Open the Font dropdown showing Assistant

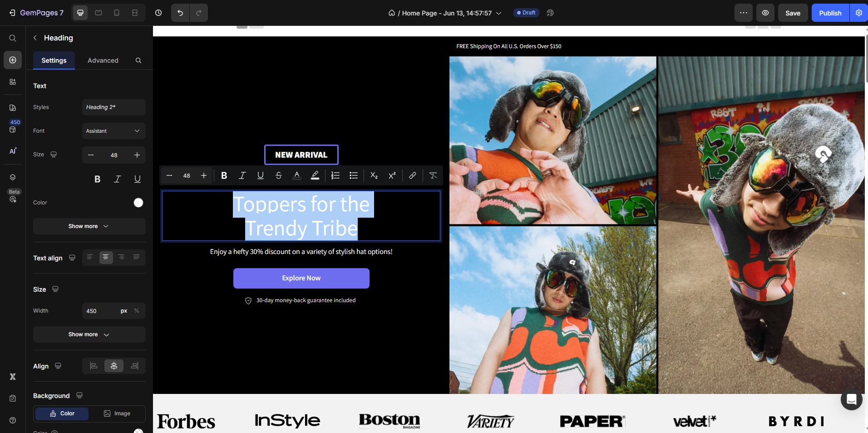pyautogui.click(x=113, y=131)
